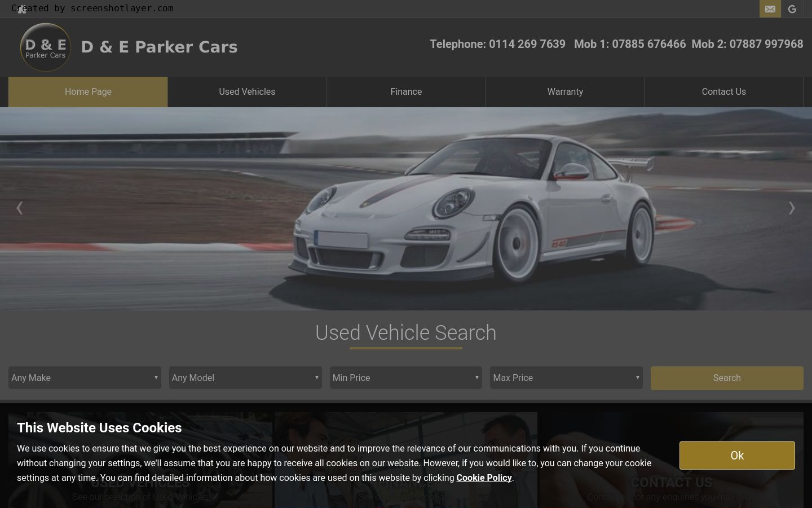The image size is (812, 508).
Task: Go to previous slide with left arrow
Action: coord(20,208)
